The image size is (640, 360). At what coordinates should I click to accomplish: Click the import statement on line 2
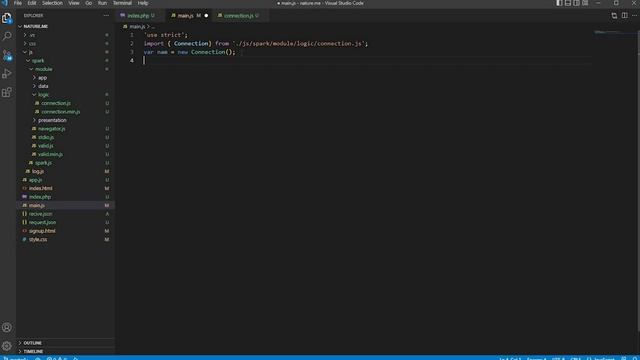256,43
